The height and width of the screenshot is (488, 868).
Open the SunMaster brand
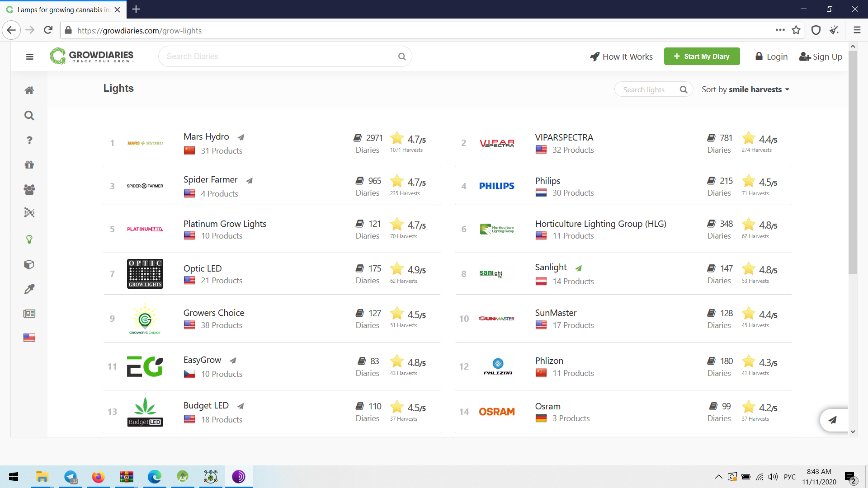tap(556, 313)
